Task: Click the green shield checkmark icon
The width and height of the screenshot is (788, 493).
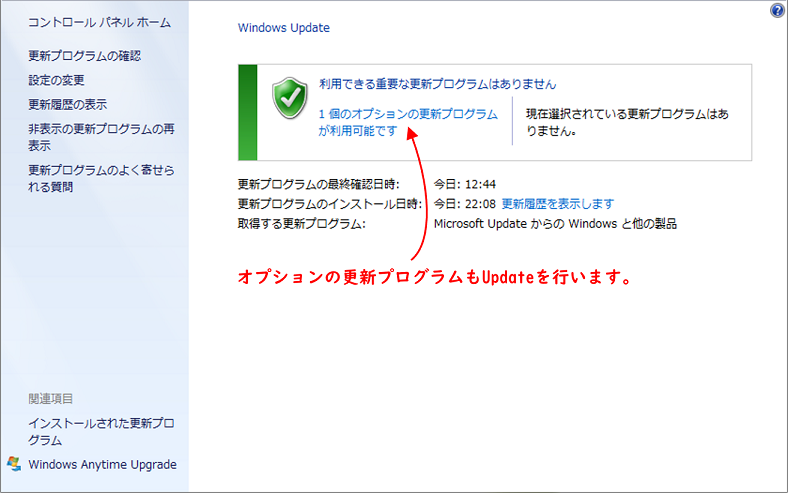Action: [x=289, y=97]
